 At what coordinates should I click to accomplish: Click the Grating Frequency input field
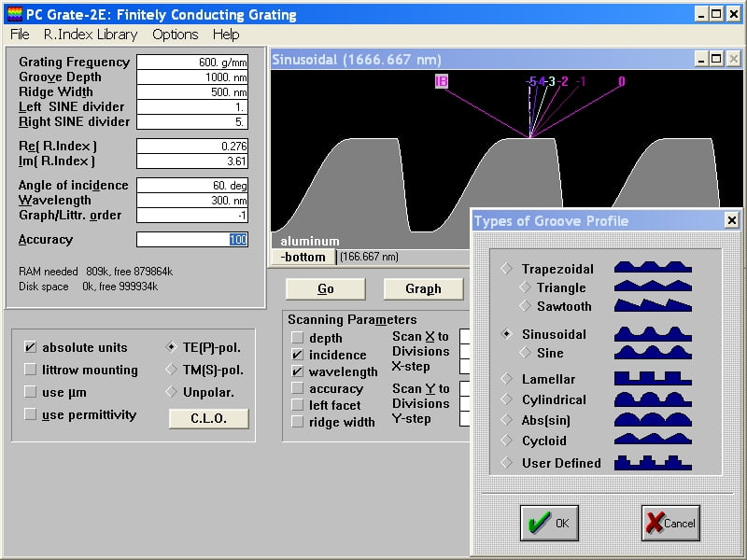point(192,62)
